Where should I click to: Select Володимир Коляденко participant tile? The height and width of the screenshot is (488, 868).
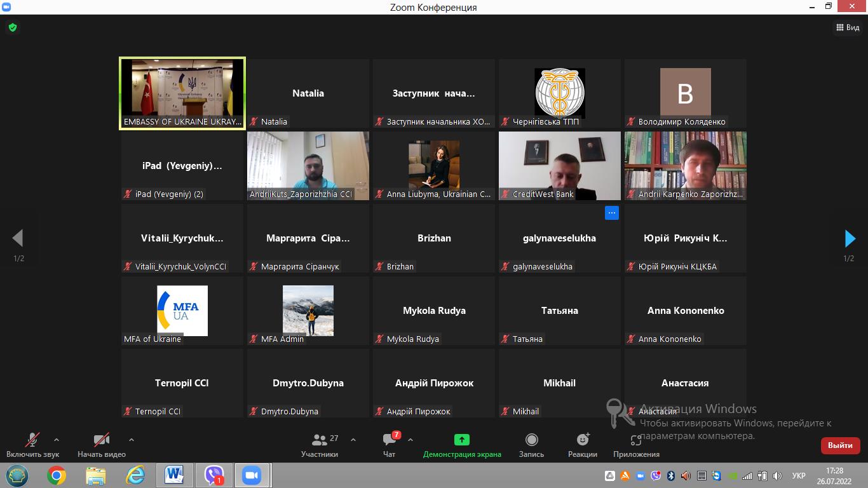686,93
